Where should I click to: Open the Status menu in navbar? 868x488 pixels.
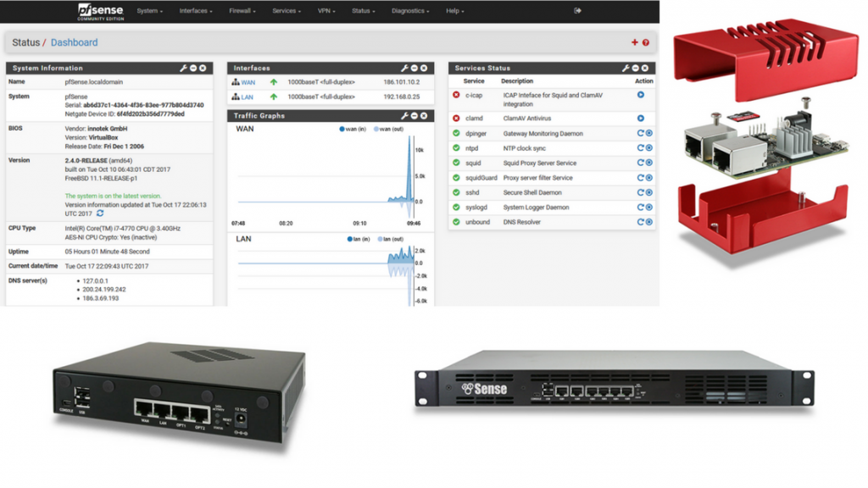click(363, 11)
